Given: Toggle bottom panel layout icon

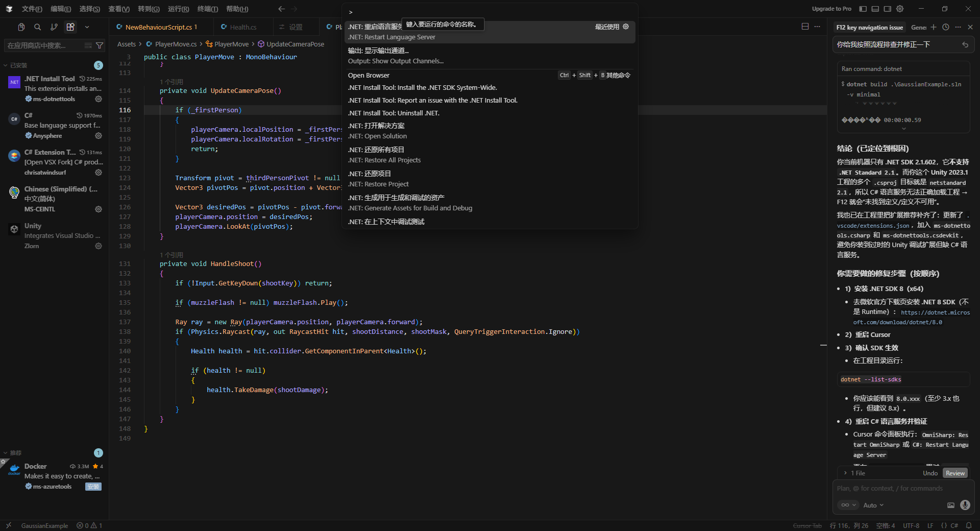Looking at the screenshot, I should click(875, 9).
